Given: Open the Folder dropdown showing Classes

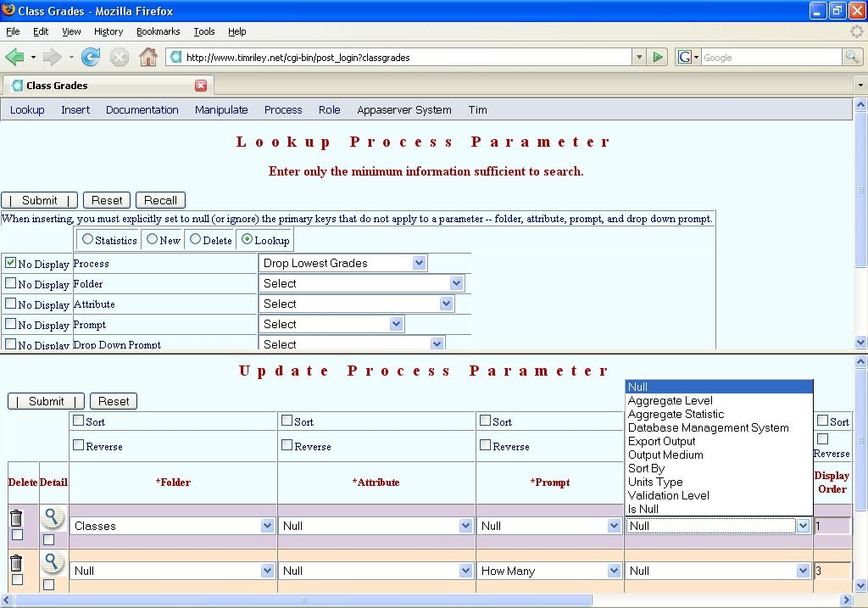Looking at the screenshot, I should pos(173,526).
